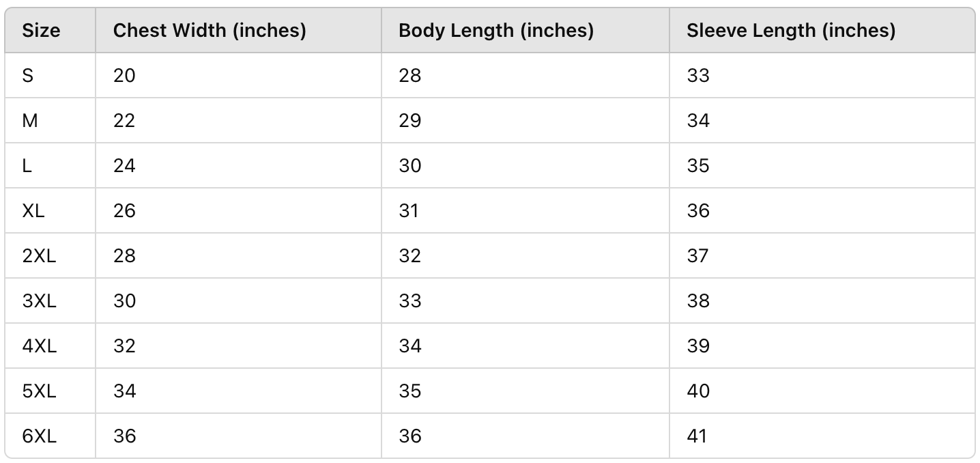Image resolution: width=980 pixels, height=463 pixels.
Task: Select the Sleeve Length (inches) header
Action: (791, 31)
